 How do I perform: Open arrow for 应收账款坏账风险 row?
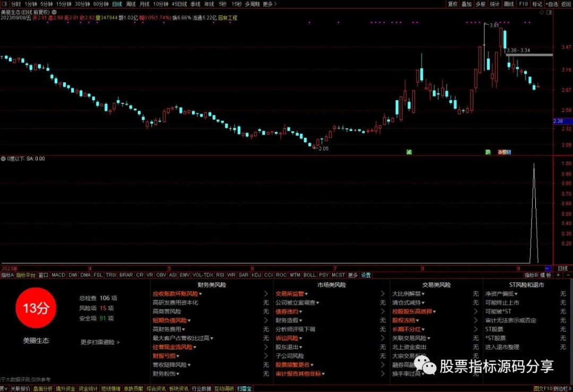[266, 294]
